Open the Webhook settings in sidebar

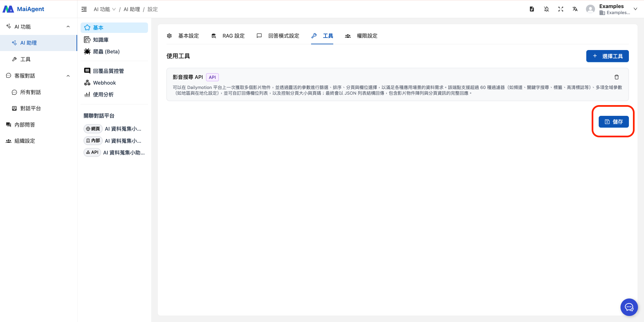pyautogui.click(x=104, y=83)
